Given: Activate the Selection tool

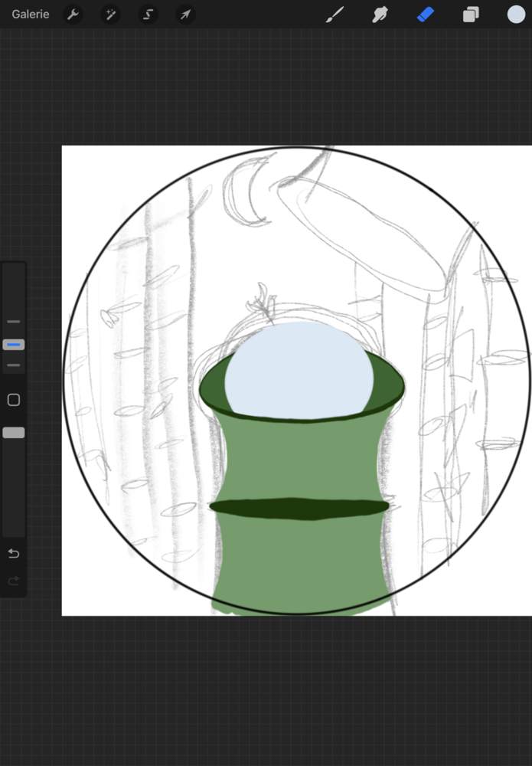Looking at the screenshot, I should tap(148, 15).
